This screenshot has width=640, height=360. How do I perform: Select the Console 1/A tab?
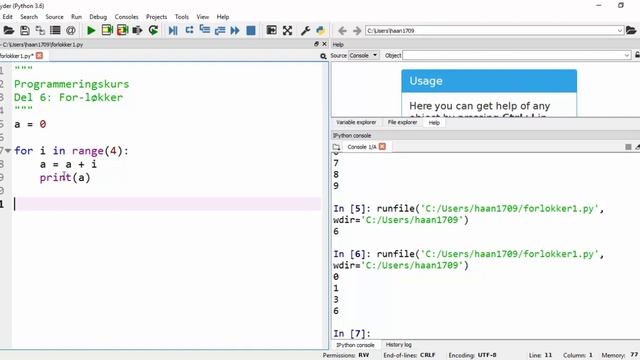pyautogui.click(x=362, y=147)
